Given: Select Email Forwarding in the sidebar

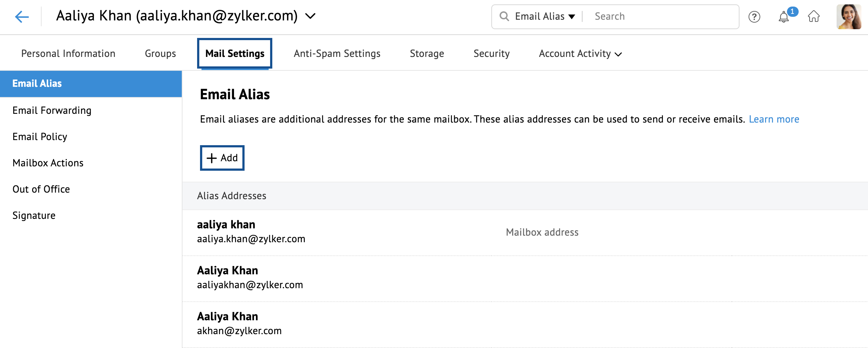Looking at the screenshot, I should click(52, 111).
